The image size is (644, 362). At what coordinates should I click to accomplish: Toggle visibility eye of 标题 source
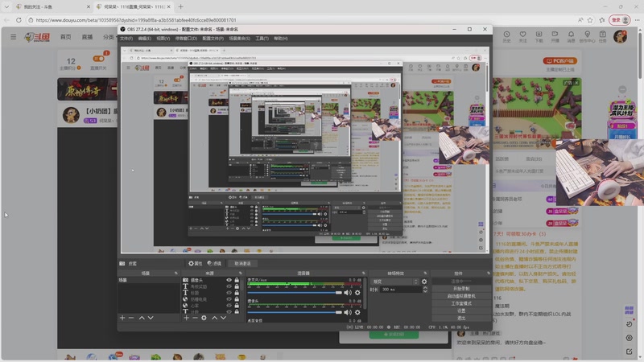[x=229, y=293]
